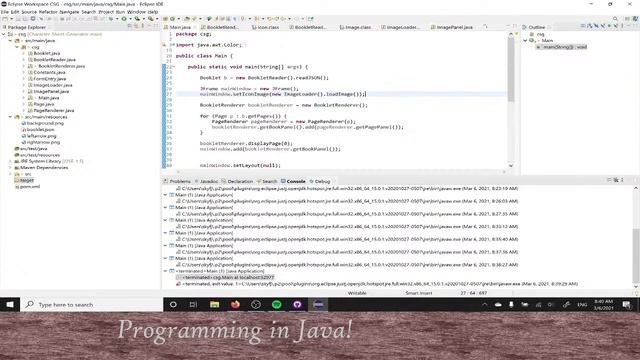Click the External Tools toolbar icon
This screenshot has width=640, height=360.
151,19
